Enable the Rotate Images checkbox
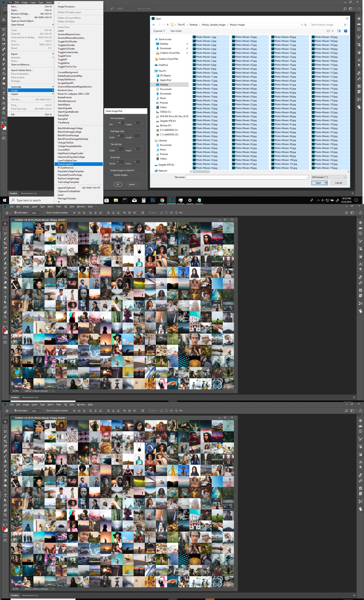Viewport: 364px width, 600px height. coord(112,175)
